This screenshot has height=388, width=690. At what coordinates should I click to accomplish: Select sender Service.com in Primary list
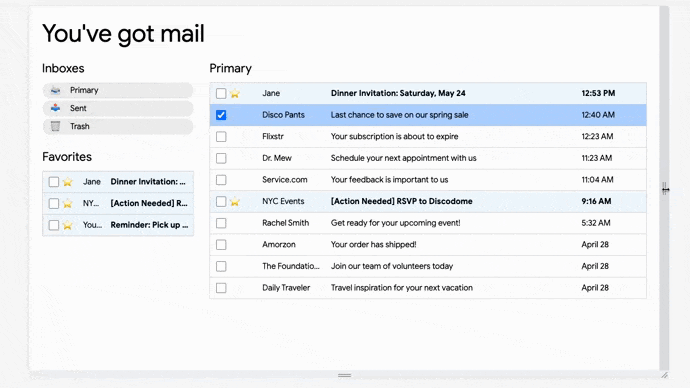click(x=285, y=179)
